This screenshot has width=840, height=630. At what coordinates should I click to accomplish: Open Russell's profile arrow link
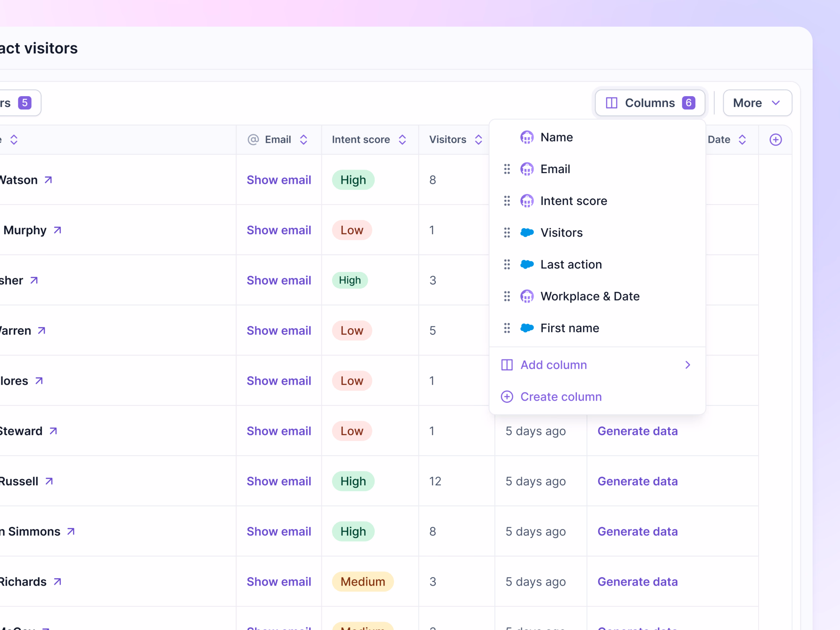(49, 482)
